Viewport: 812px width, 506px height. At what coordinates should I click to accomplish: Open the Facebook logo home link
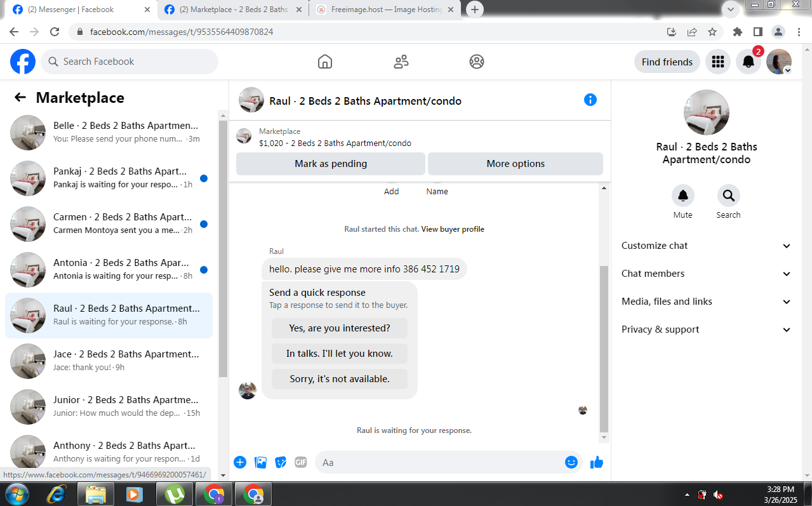coord(23,62)
